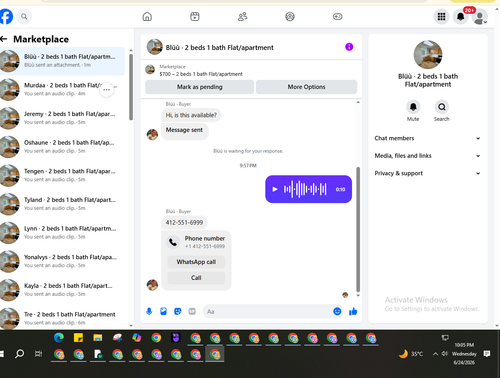Click the chat messages scrollbar

point(358,229)
